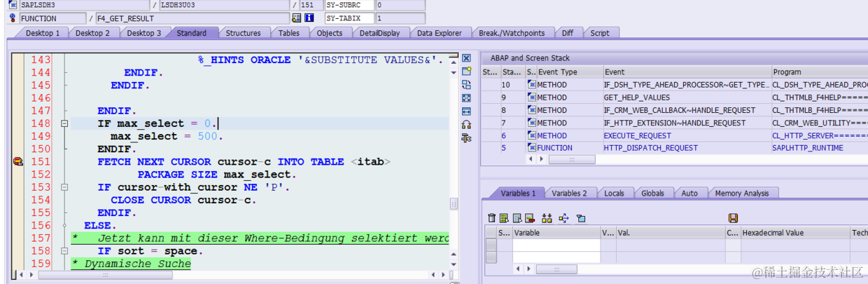Viewport: 868px width, 284px height.
Task: Open the Structures tab
Action: (x=243, y=33)
